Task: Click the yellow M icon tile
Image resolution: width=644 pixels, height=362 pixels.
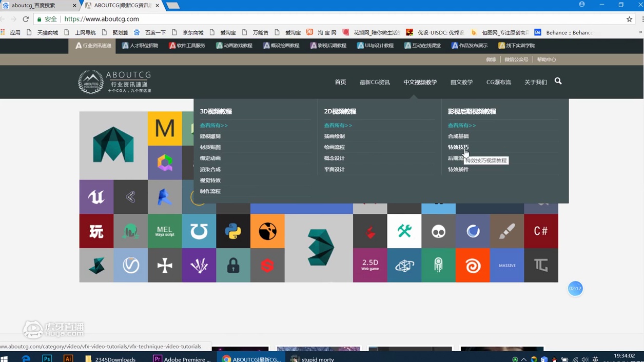Action: pos(165,129)
